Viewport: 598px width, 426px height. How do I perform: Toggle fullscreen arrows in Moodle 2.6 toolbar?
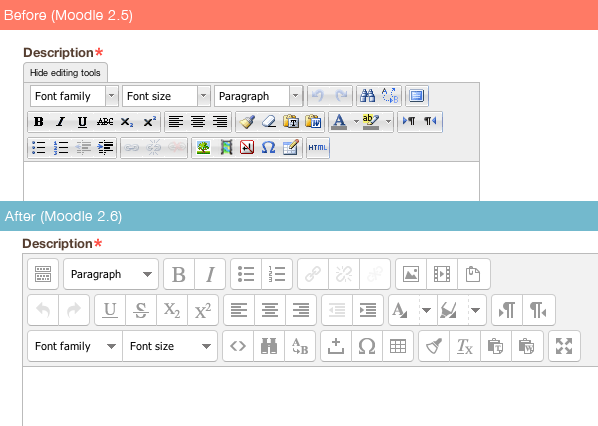click(564, 346)
